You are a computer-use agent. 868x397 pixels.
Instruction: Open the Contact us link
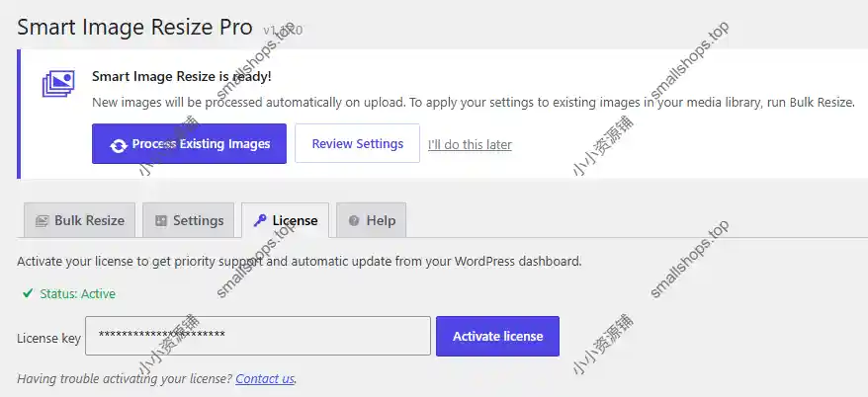coord(265,379)
